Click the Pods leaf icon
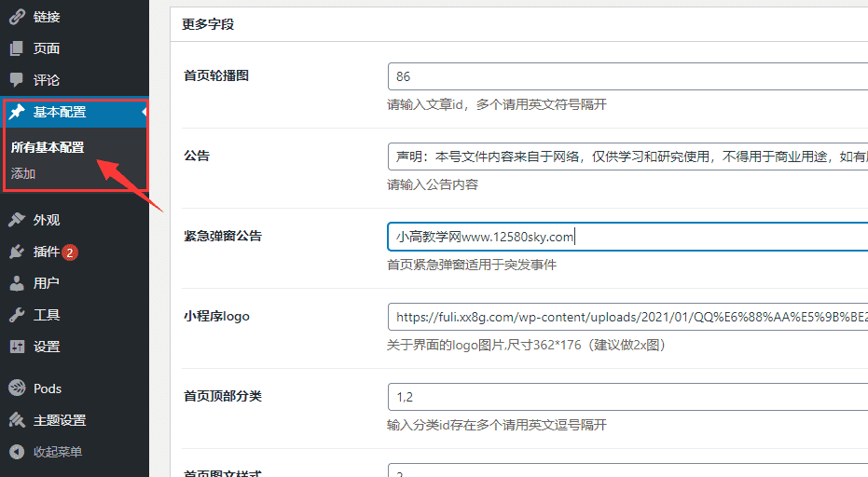Viewport: 868px width, 477px height. (17, 388)
